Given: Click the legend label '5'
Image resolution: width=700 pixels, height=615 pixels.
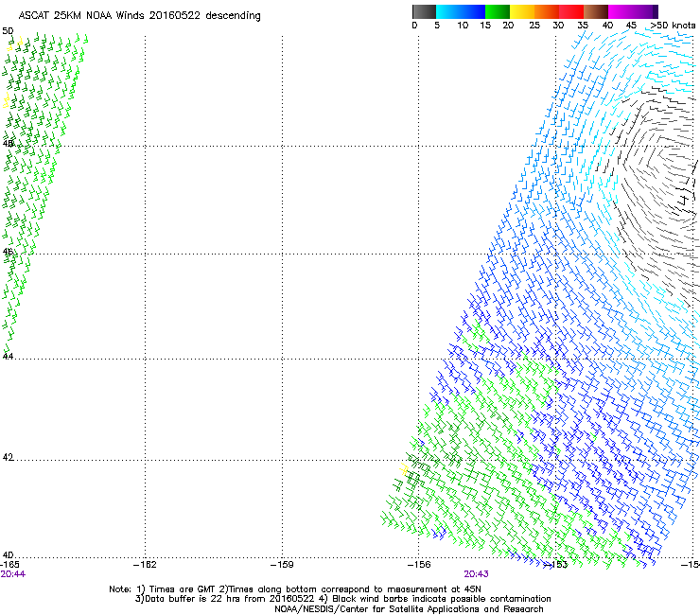Looking at the screenshot, I should 437,26.
